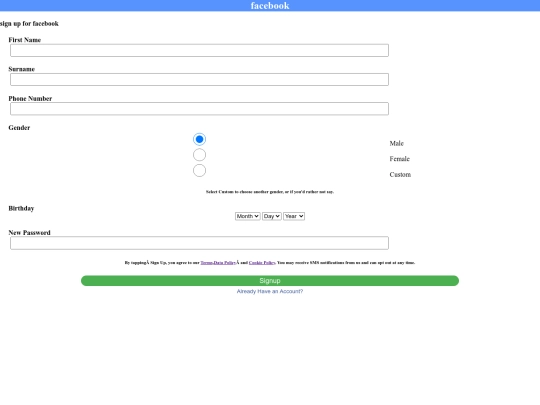Click the 'Gender' label
Screen dimensions: 540x405
pyautogui.click(x=19, y=128)
